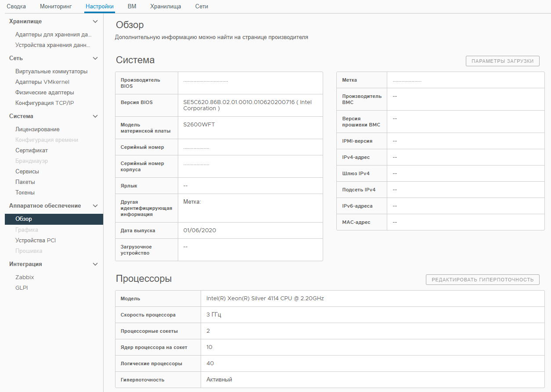
Task: Open the Лицензирование page
Action: (x=37, y=129)
